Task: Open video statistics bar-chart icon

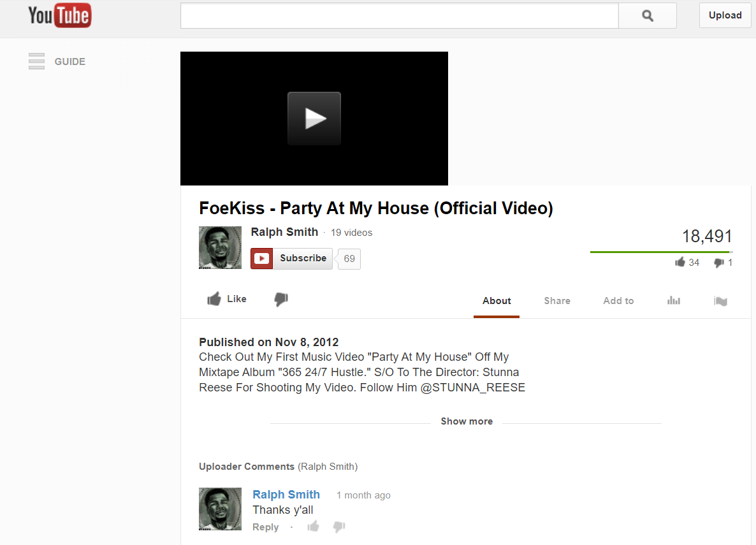Action: point(674,300)
